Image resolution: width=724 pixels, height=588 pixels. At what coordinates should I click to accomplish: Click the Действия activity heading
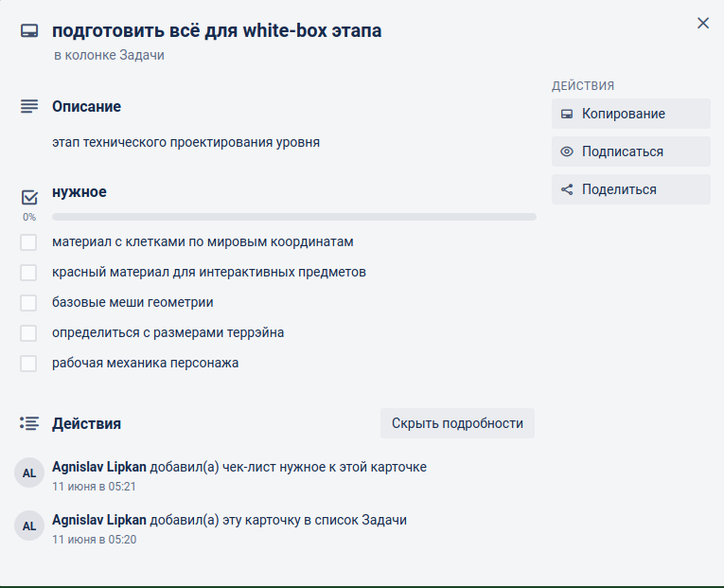coord(86,423)
